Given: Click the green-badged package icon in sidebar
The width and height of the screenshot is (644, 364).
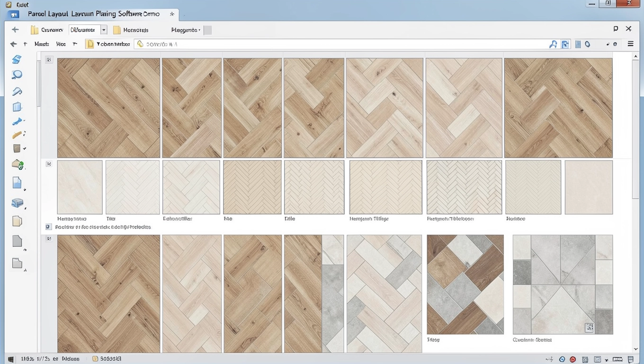Looking at the screenshot, I should tap(17, 165).
